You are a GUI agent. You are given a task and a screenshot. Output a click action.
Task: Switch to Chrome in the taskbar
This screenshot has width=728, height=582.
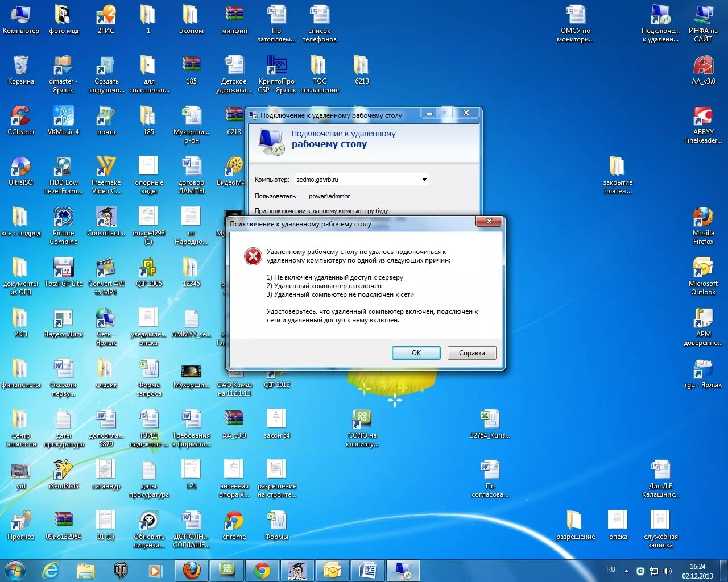tap(262, 570)
